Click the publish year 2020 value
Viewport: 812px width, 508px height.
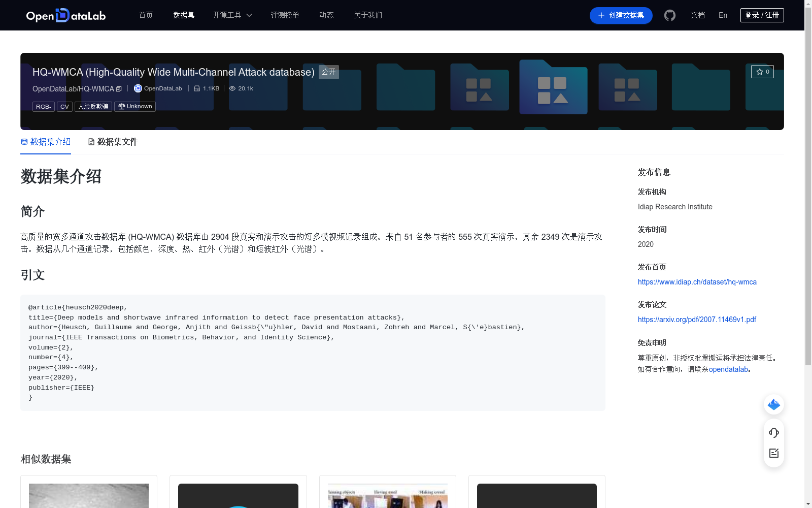[646, 244]
